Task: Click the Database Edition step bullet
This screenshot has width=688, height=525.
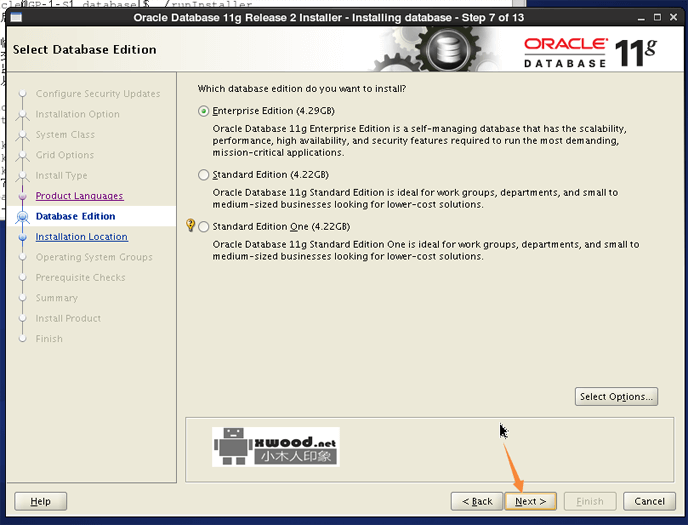Action: coord(22,216)
